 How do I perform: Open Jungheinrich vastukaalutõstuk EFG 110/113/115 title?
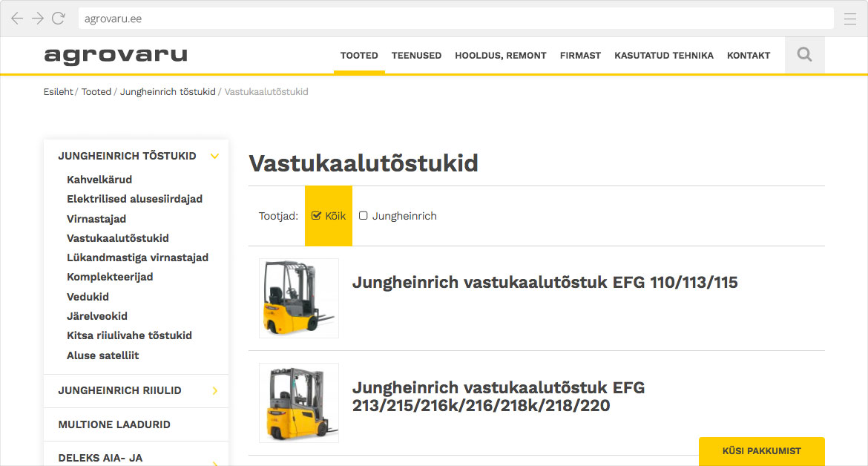point(545,282)
